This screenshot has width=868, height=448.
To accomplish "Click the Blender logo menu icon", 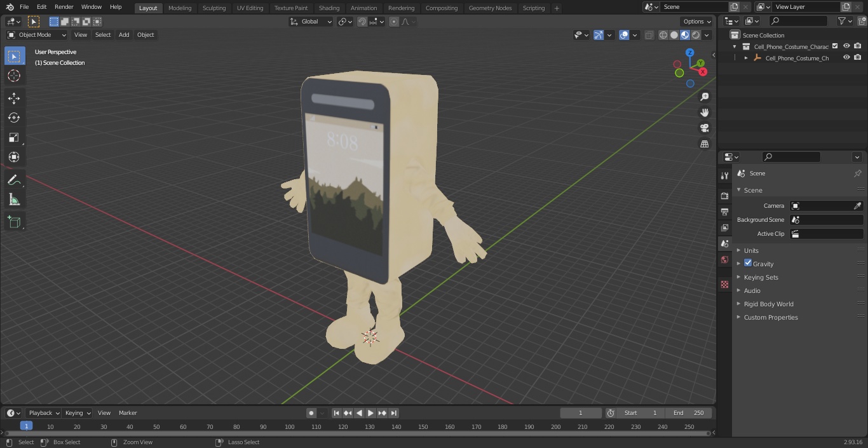I will [x=10, y=7].
